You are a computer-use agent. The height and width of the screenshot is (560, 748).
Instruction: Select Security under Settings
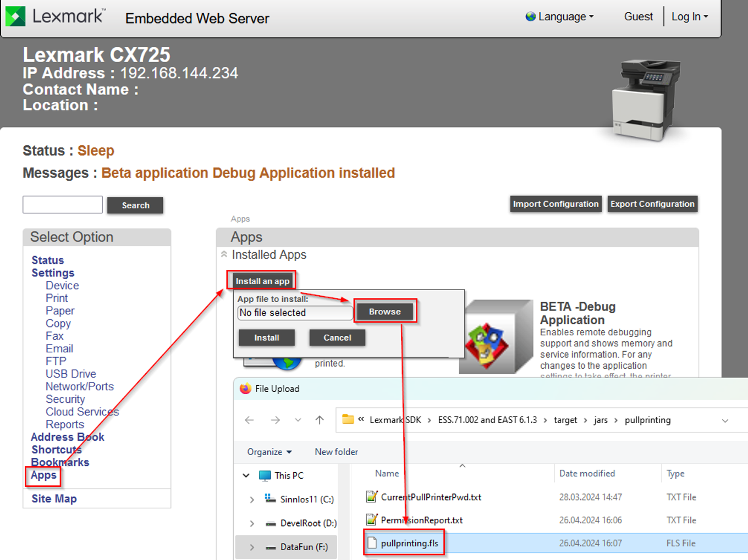point(65,399)
